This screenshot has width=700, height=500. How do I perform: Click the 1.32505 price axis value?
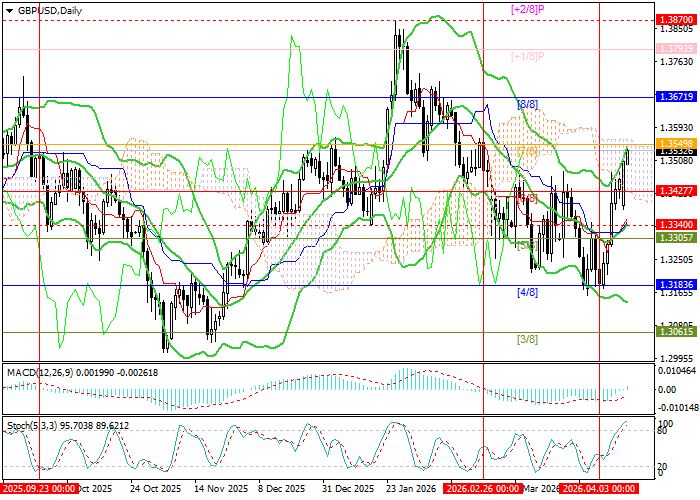678,259
